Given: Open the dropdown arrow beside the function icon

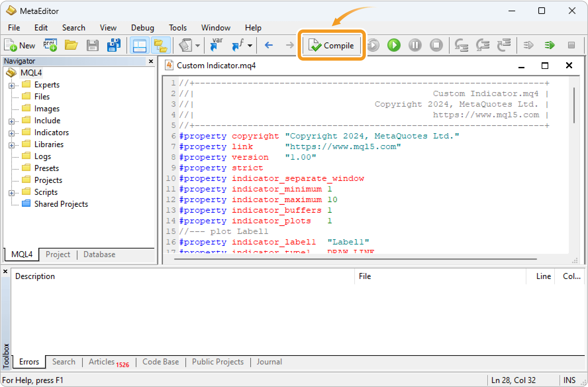Looking at the screenshot, I should [x=250, y=45].
